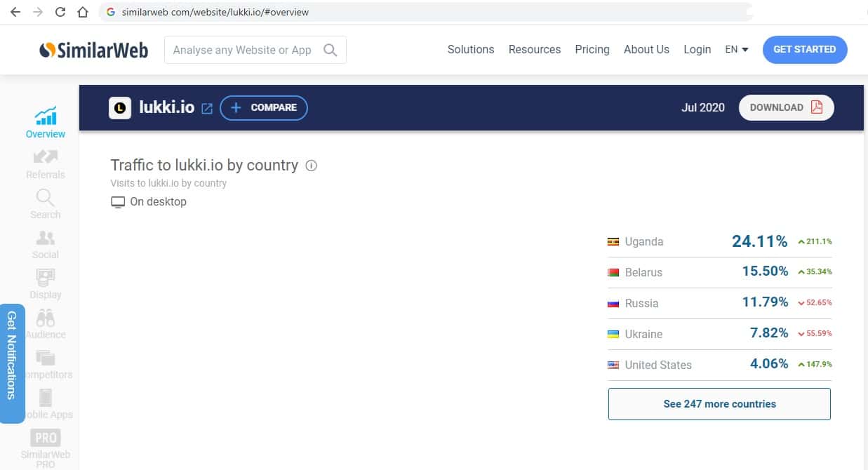Click the 52.65% decrease indicator
Screen dimensions: 868x470
point(815,303)
